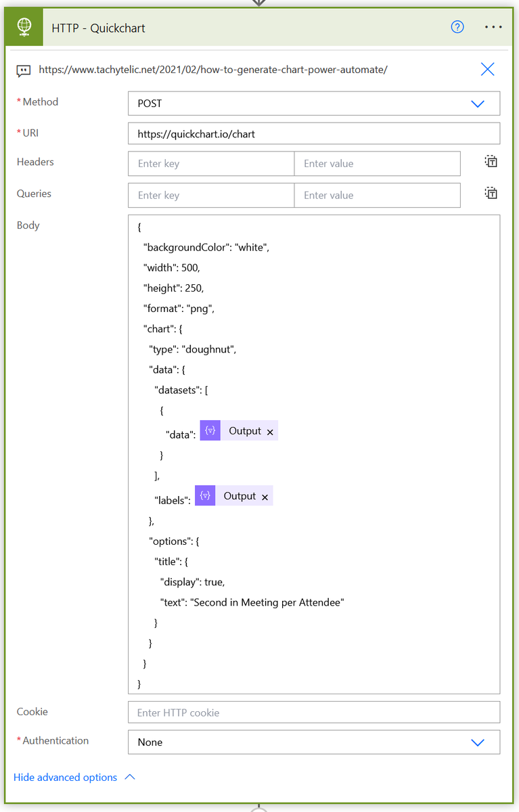Open the help question mark icon
519x812 pixels.
click(x=457, y=27)
